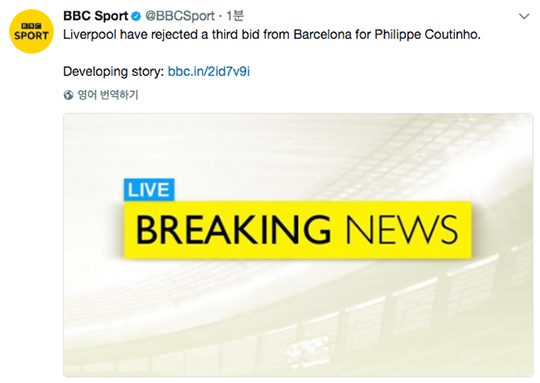Click the blue verified badge
Viewport: 540px width, 383px height.
pyautogui.click(x=136, y=16)
